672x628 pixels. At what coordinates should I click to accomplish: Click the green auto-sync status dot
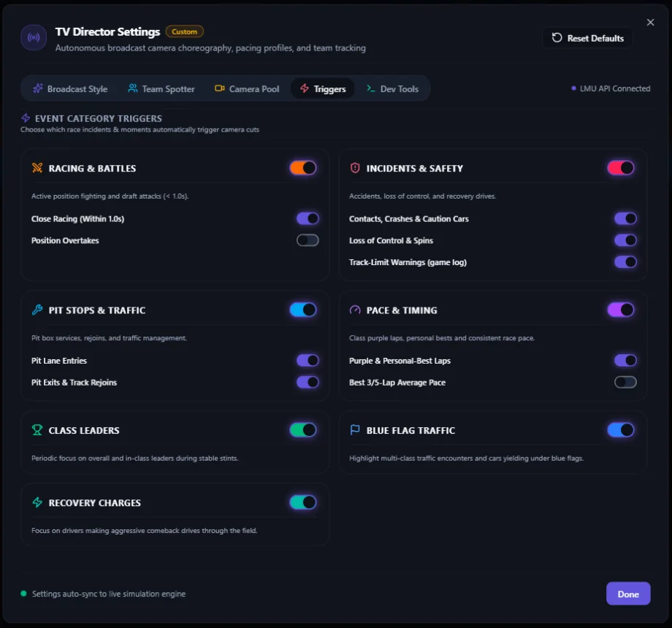click(23, 593)
